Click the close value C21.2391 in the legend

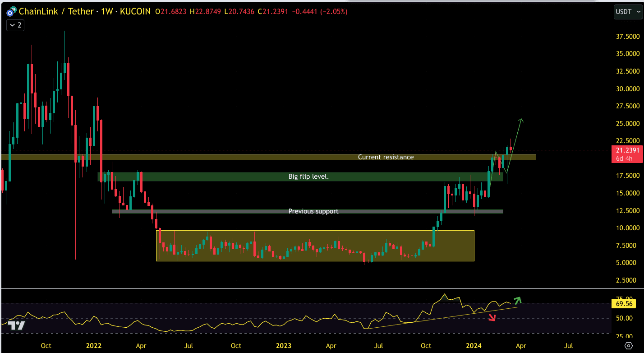[273, 11]
